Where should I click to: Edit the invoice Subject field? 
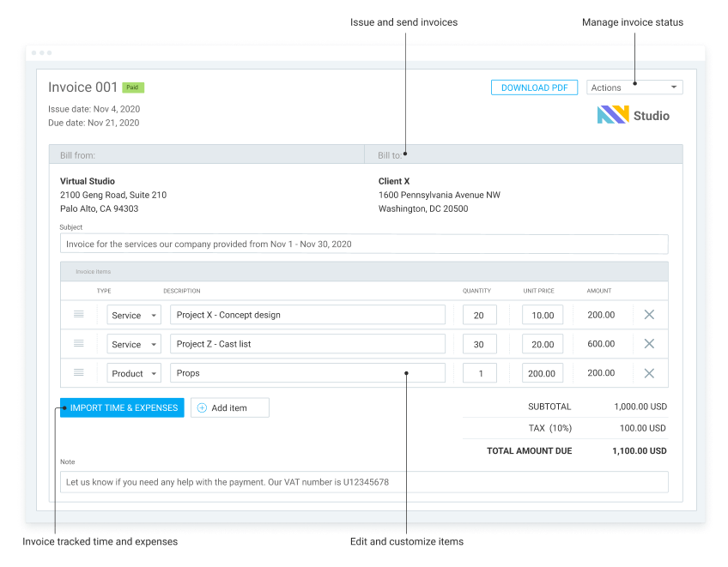pyautogui.click(x=364, y=244)
